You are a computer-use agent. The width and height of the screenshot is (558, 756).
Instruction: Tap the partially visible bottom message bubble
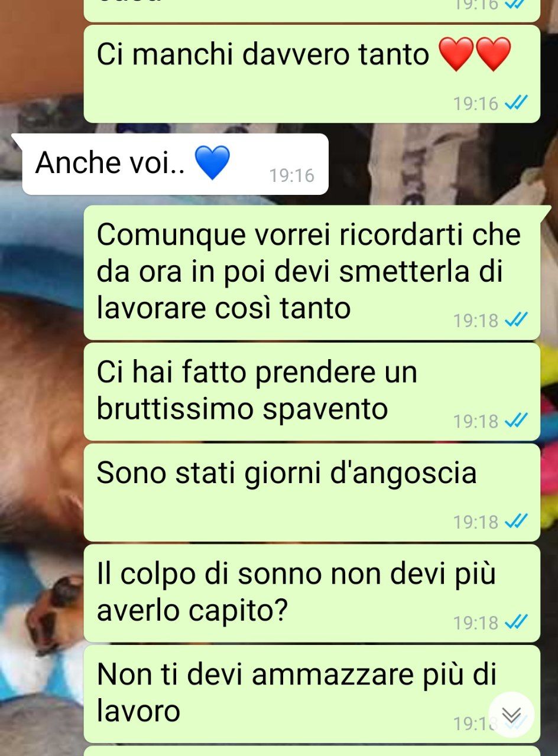click(x=312, y=751)
